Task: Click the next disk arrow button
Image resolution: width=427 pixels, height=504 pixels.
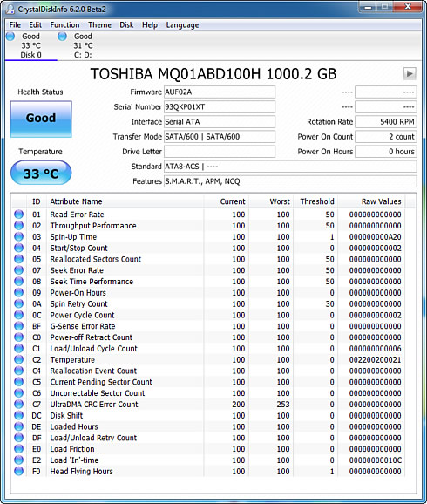Action: pyautogui.click(x=410, y=74)
